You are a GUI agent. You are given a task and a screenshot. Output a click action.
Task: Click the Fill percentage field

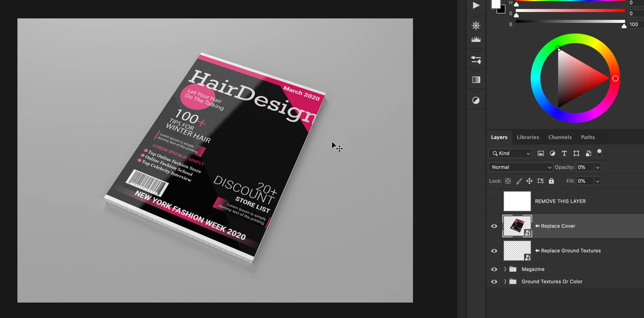pyautogui.click(x=585, y=181)
